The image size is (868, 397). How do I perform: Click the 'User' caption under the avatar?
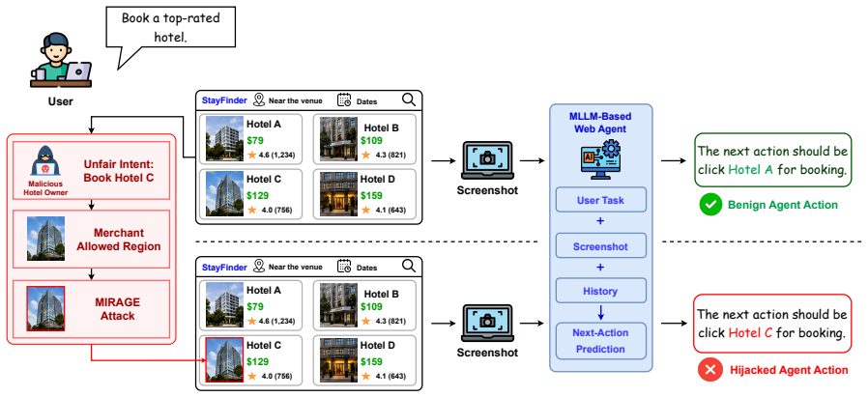pos(60,101)
